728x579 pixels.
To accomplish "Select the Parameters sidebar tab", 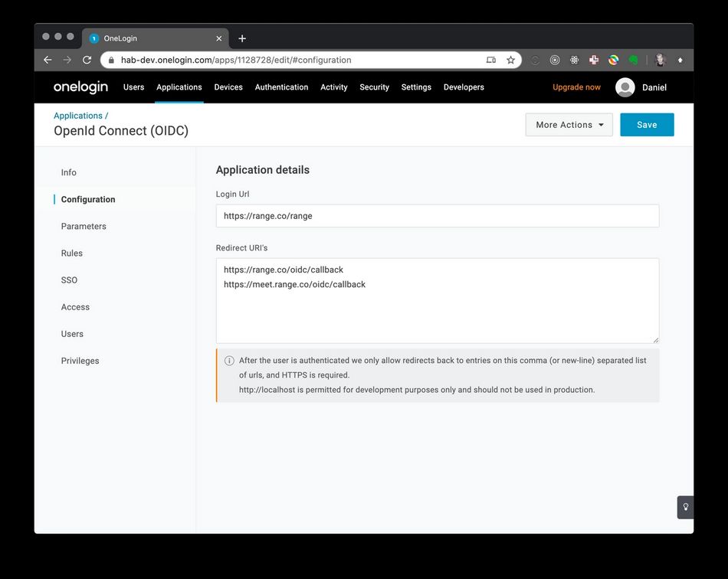I will (x=84, y=227).
